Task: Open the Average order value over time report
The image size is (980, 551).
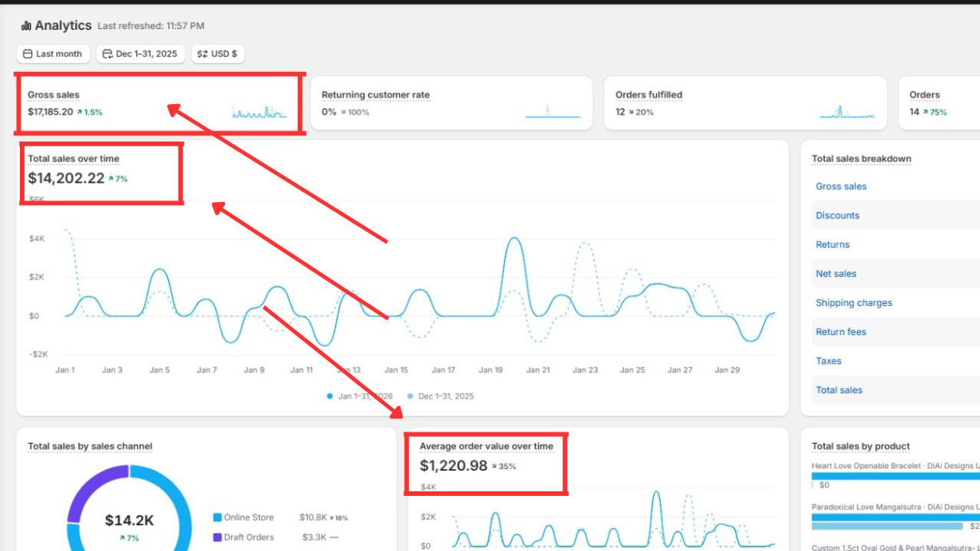Action: click(486, 447)
